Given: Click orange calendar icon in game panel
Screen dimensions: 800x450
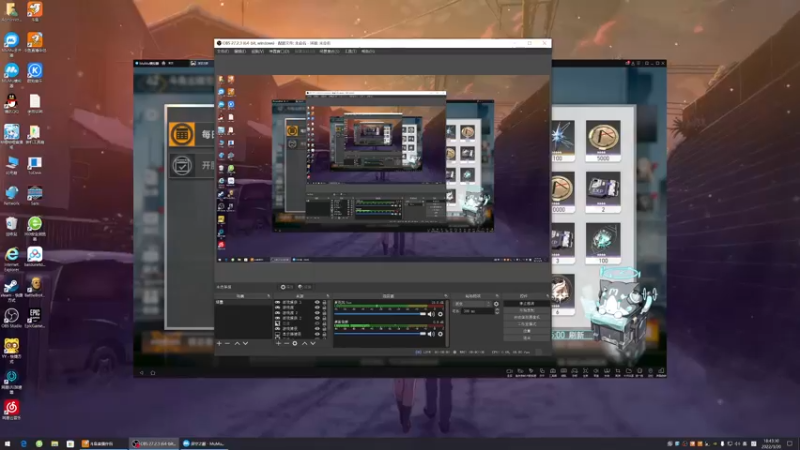Looking at the screenshot, I should [x=182, y=134].
